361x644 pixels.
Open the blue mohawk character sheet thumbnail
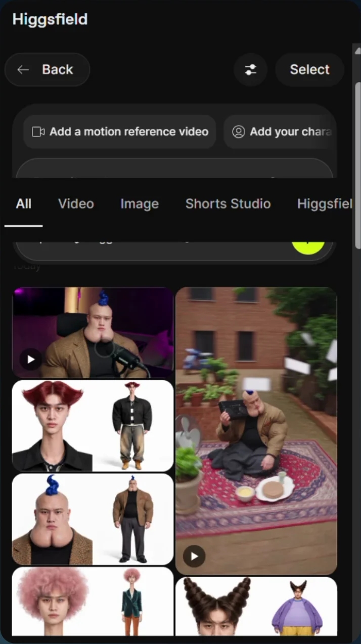[93, 519]
